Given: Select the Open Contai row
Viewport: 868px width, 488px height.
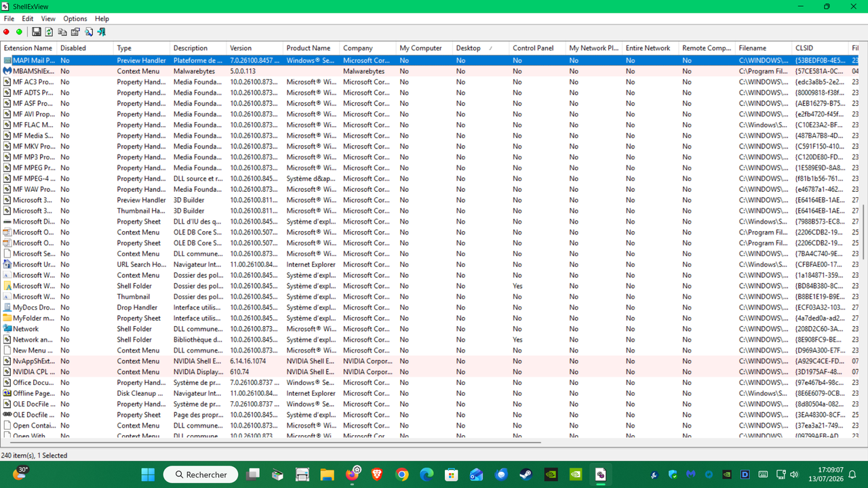Looking at the screenshot, I should pyautogui.click(x=431, y=426).
